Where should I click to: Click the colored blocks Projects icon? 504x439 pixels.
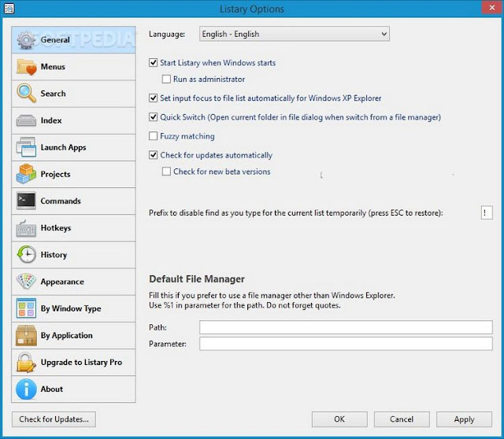(x=26, y=174)
